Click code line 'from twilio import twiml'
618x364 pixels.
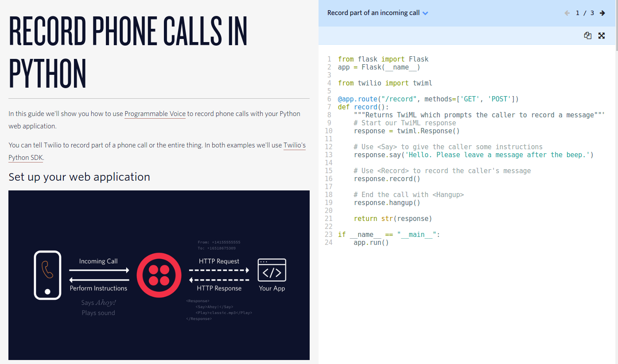[385, 83]
